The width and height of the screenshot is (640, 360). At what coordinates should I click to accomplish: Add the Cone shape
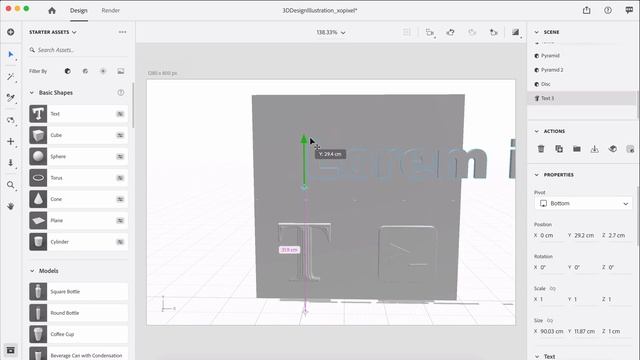(x=78, y=199)
